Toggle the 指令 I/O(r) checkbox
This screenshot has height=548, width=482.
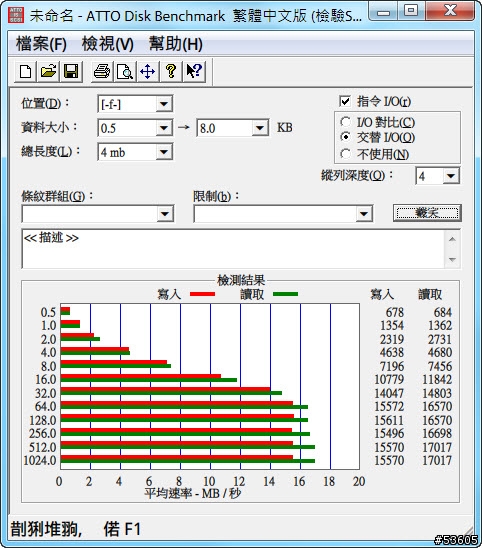coord(345,101)
